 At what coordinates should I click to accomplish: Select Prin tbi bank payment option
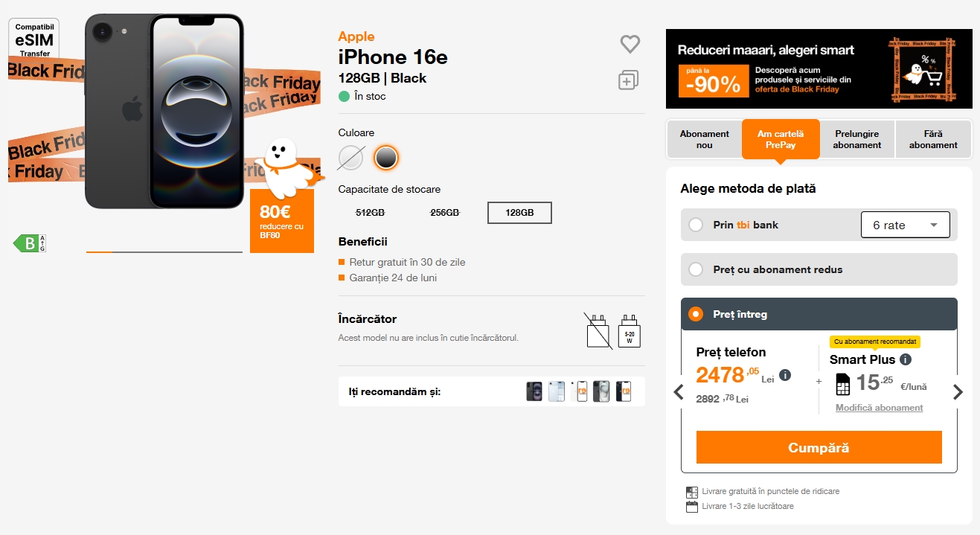(696, 225)
